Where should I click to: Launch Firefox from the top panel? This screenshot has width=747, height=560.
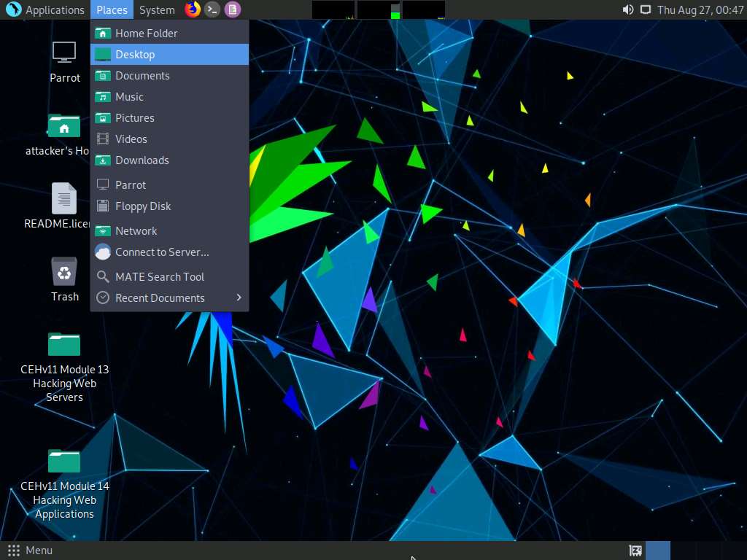point(192,9)
